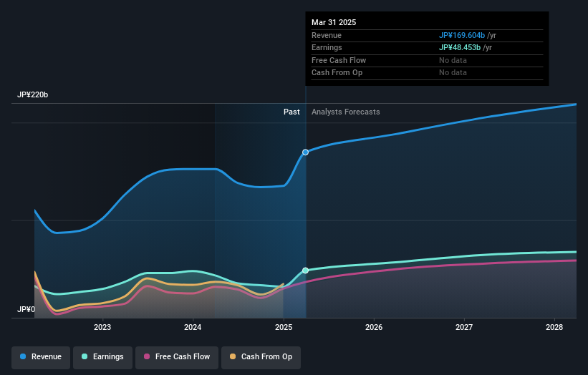Viewport: 588px width, 375px height.
Task: Click No data in Cash From Op row
Action: coord(453,73)
